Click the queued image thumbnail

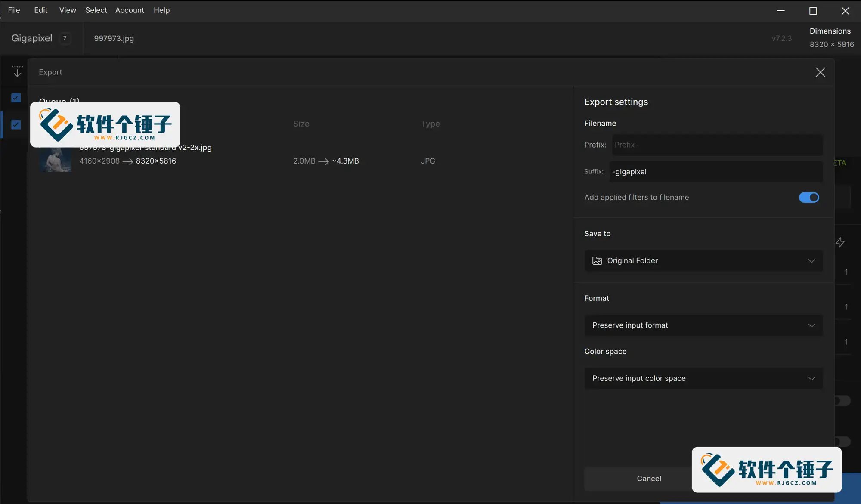click(x=56, y=160)
